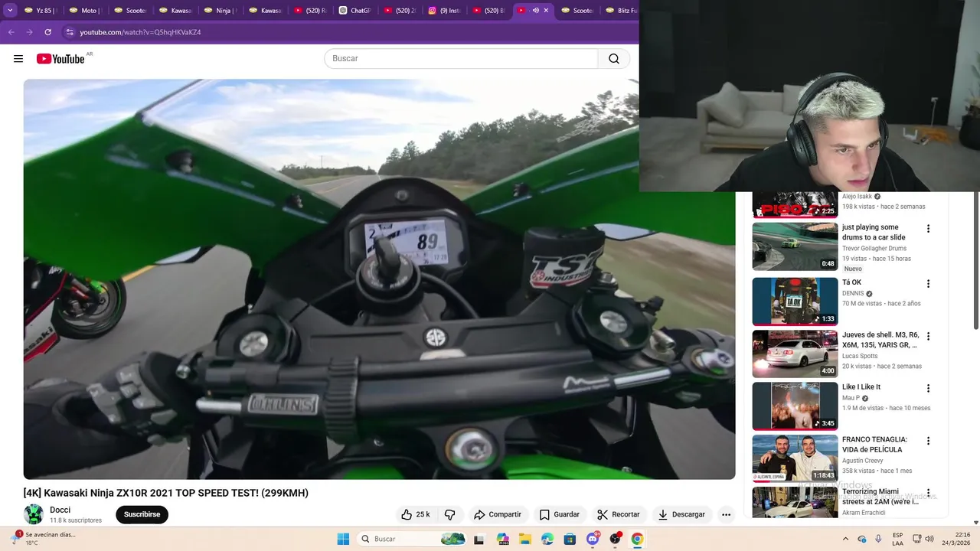
Task: Open 'Trevor Gollagher Drums' channel name
Action: pyautogui.click(x=874, y=249)
